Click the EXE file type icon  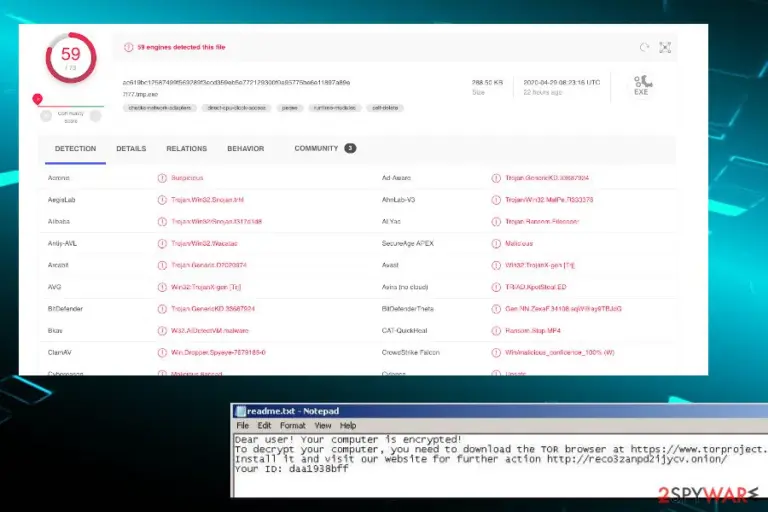642,85
